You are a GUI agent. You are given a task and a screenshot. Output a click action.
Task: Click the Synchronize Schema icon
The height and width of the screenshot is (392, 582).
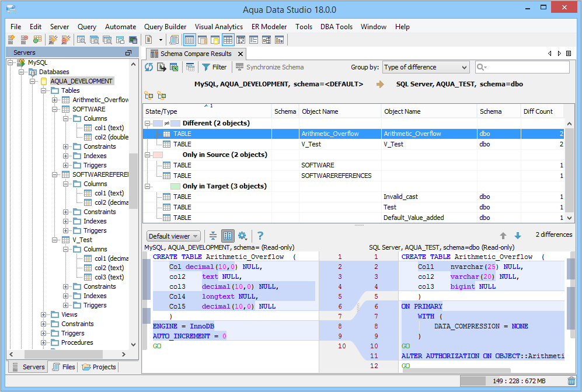(239, 67)
